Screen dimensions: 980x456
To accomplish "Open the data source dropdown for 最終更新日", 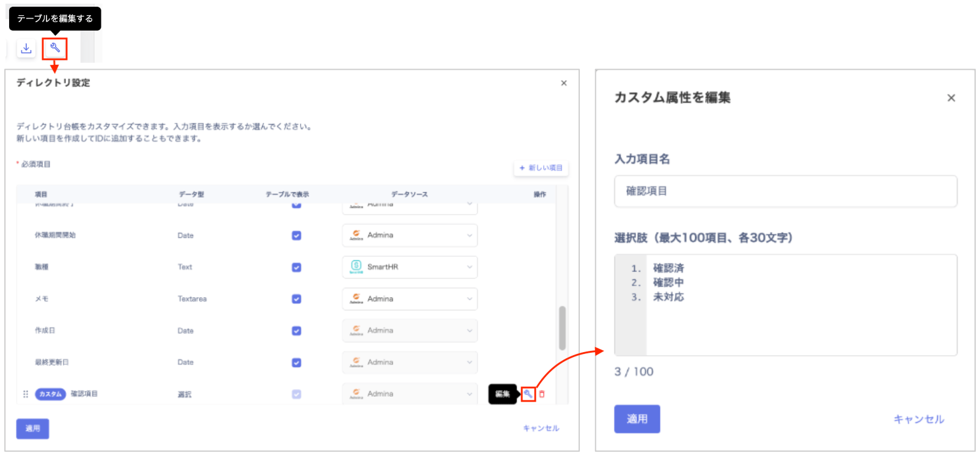I will [x=409, y=362].
